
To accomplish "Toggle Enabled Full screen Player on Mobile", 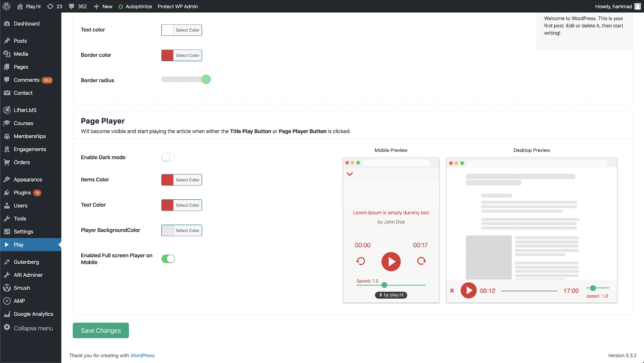I will click(x=168, y=259).
